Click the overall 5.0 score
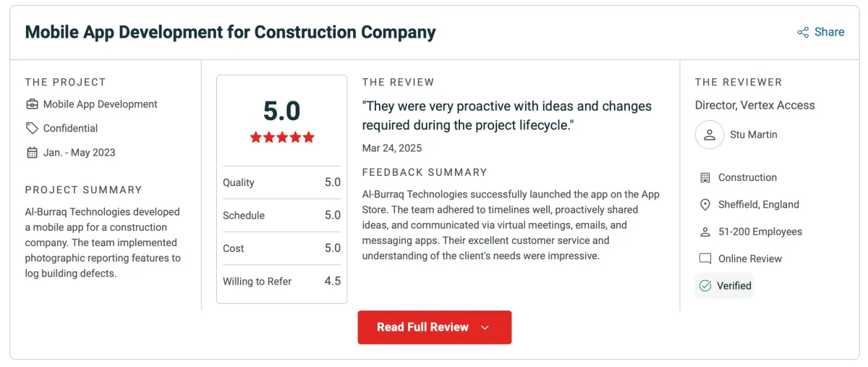Screen dimensions: 868x367 pyautogui.click(x=281, y=111)
